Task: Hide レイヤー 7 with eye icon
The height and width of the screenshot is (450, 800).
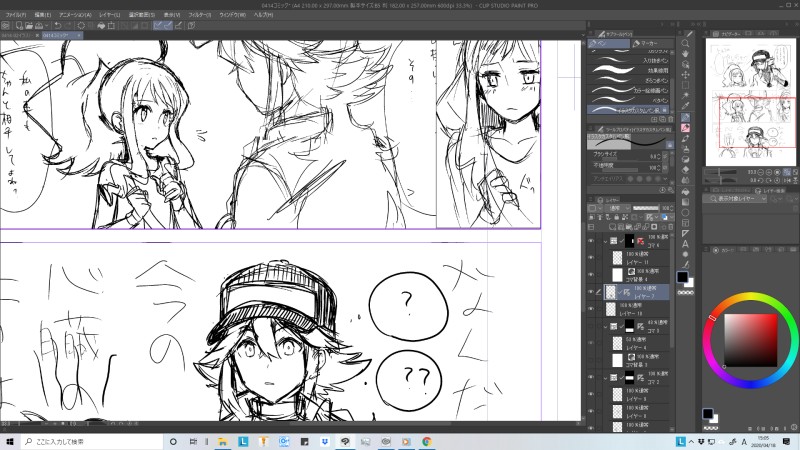Action: (591, 292)
